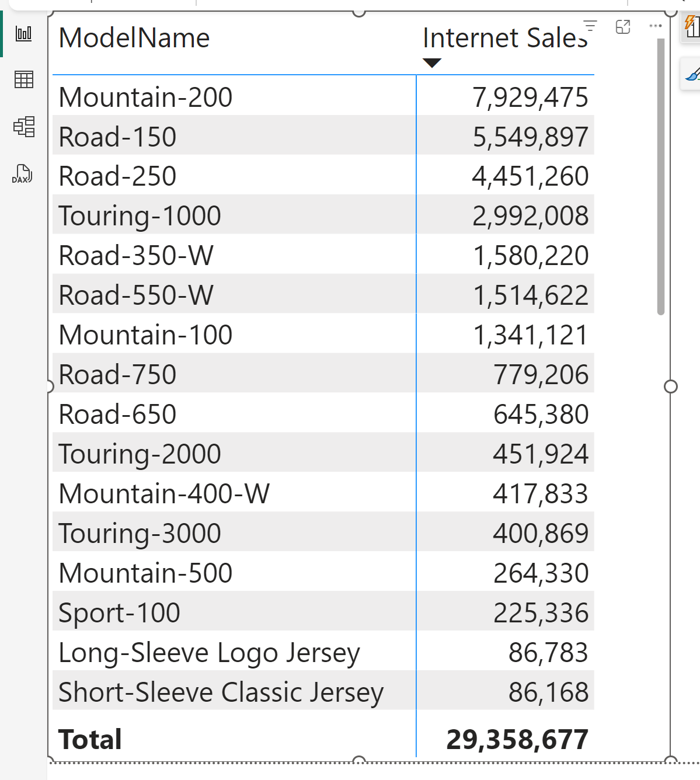Select the Touring-2000 model name
The image size is (700, 780).
(140, 455)
